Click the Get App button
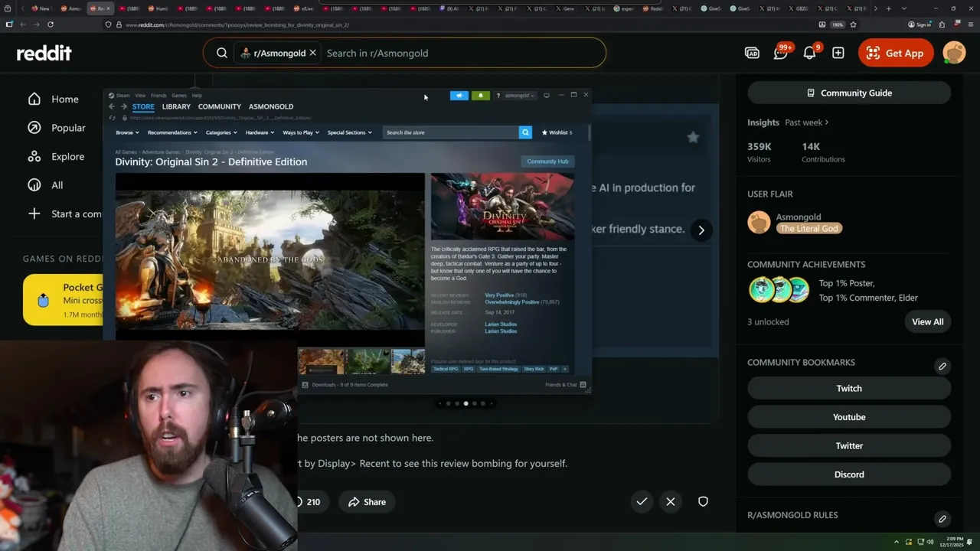The height and width of the screenshot is (551, 980). [896, 53]
